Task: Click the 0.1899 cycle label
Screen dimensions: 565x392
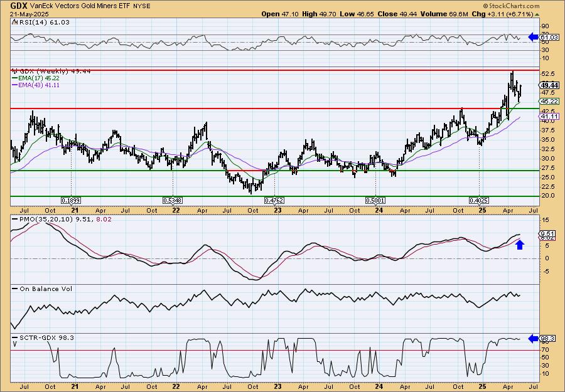Action: click(71, 200)
